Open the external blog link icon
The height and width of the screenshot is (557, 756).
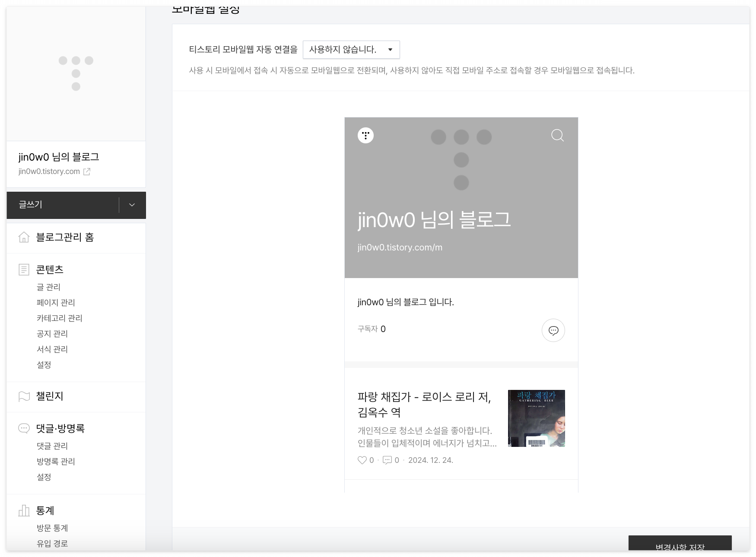pos(87,171)
